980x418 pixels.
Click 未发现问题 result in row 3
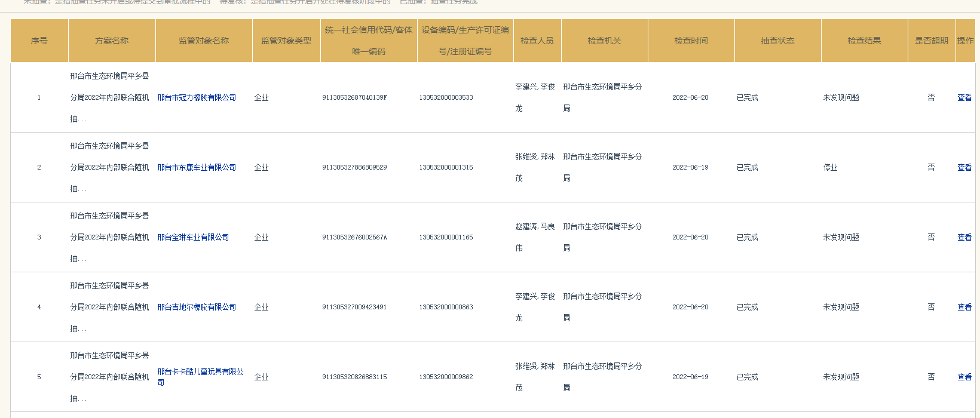click(841, 237)
